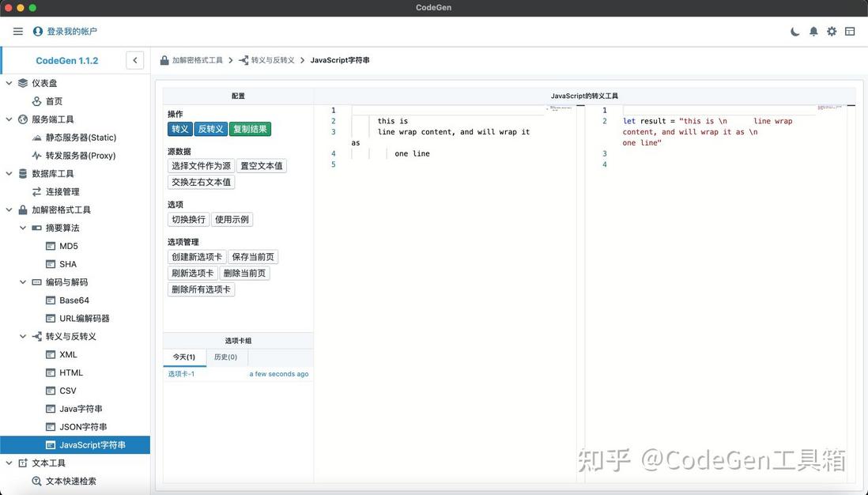868x495 pixels.
Task: Click the 首页 home icon
Action: pos(36,101)
